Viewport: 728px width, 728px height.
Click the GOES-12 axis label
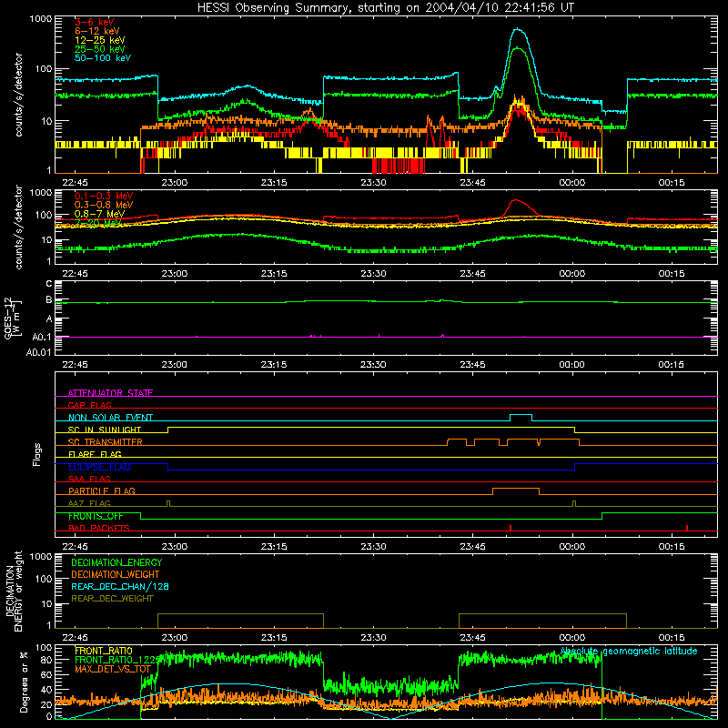coord(13,318)
